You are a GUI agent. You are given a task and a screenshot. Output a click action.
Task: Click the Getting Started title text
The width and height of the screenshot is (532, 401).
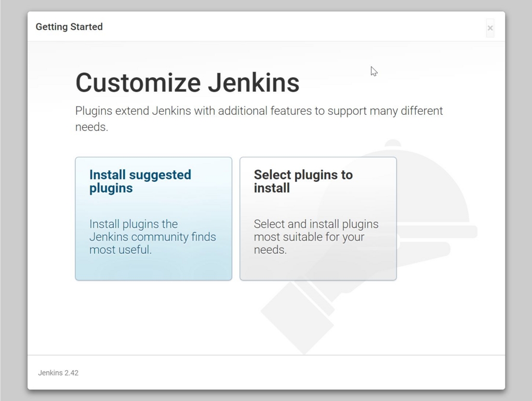[69, 27]
